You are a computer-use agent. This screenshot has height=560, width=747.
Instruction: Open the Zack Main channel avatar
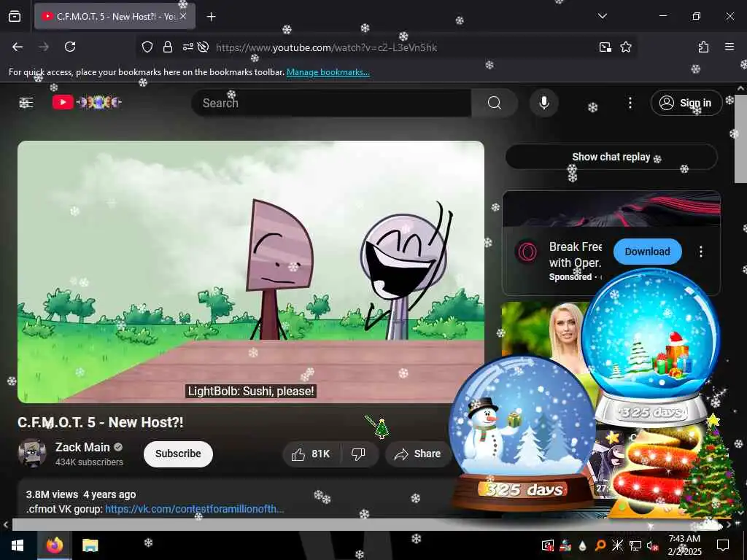click(x=32, y=453)
